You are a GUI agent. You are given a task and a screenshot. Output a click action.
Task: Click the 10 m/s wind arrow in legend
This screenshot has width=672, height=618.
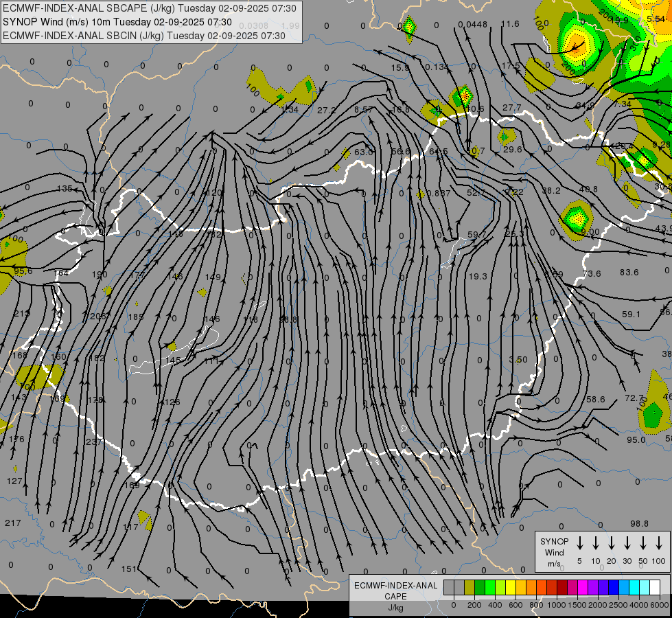pyautogui.click(x=595, y=543)
